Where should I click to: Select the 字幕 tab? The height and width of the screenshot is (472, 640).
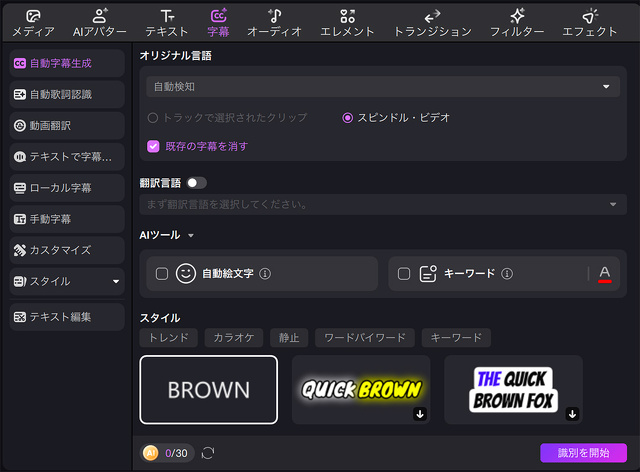point(218,23)
